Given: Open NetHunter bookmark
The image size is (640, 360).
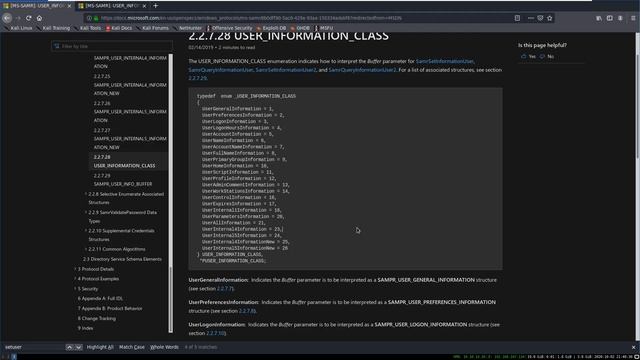Looking at the screenshot, I should (187, 28).
